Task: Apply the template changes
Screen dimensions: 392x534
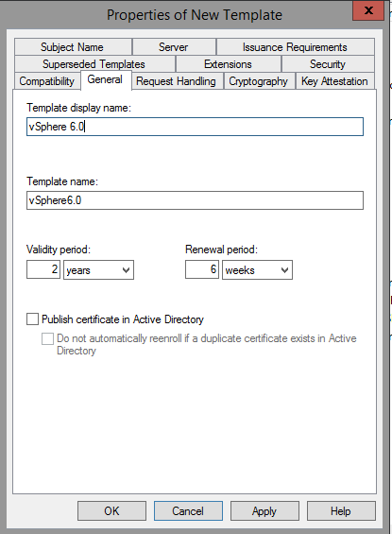Action: [264, 510]
